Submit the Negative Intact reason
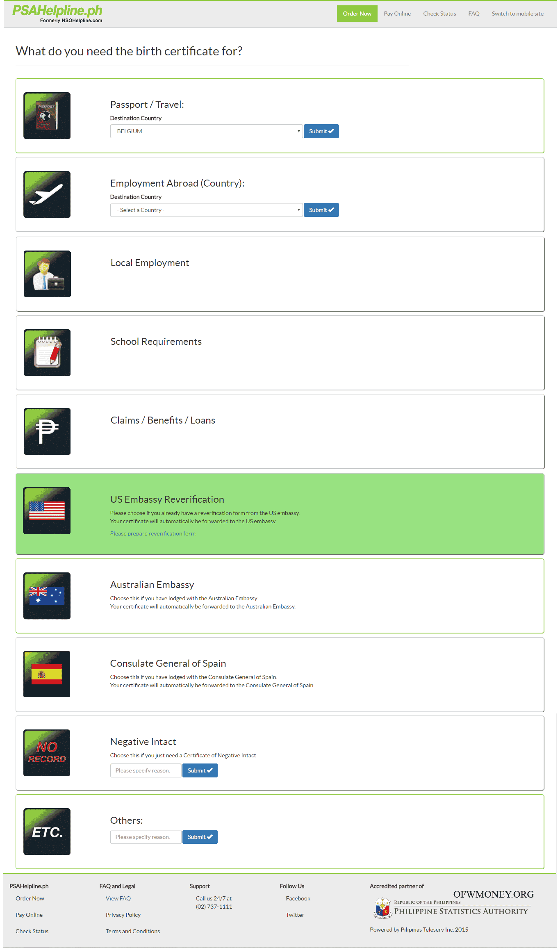Viewport: 560px width, 948px height. pos(200,770)
